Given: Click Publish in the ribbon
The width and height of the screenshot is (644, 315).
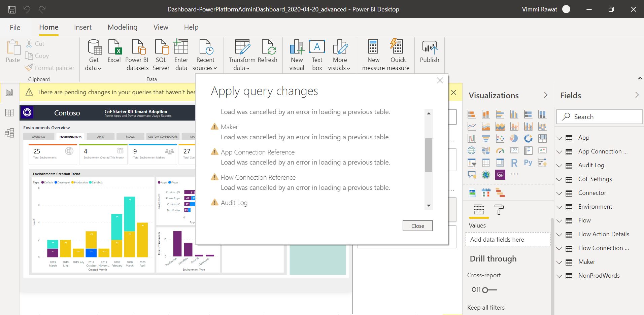Looking at the screenshot, I should click(429, 54).
